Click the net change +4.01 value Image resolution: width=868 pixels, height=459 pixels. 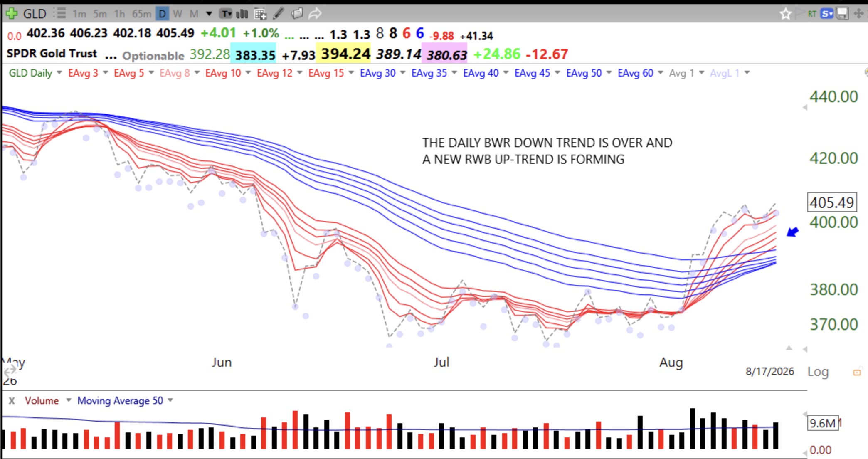pyautogui.click(x=218, y=33)
